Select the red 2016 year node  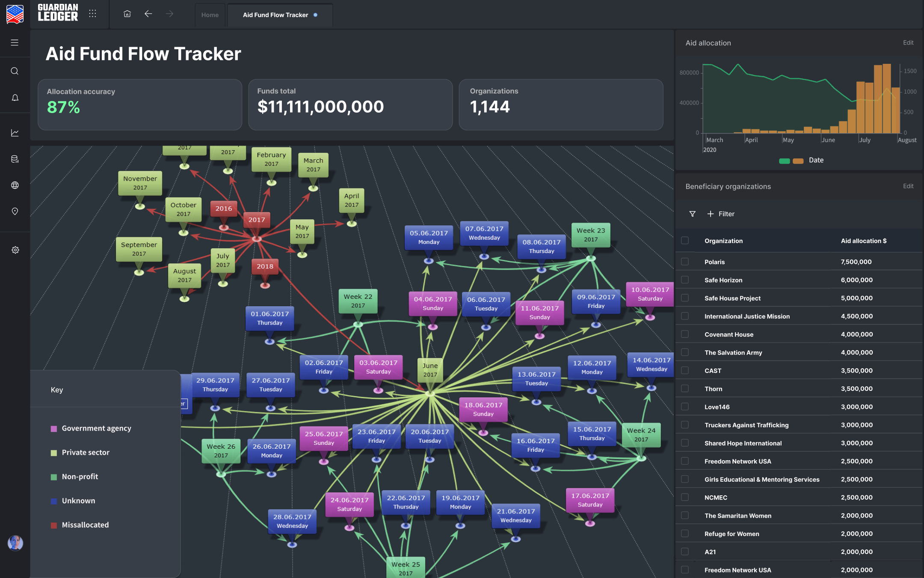click(x=224, y=209)
